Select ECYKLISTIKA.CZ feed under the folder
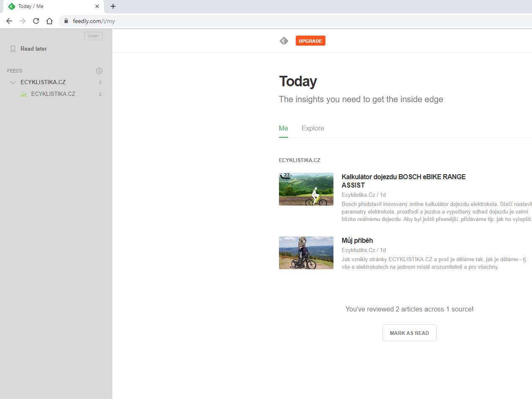 point(53,94)
